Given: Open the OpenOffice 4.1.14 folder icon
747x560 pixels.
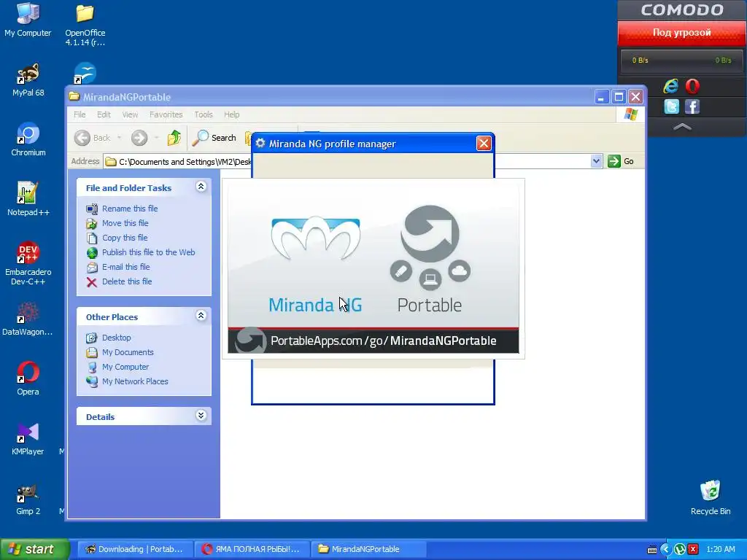Looking at the screenshot, I should coord(85,24).
